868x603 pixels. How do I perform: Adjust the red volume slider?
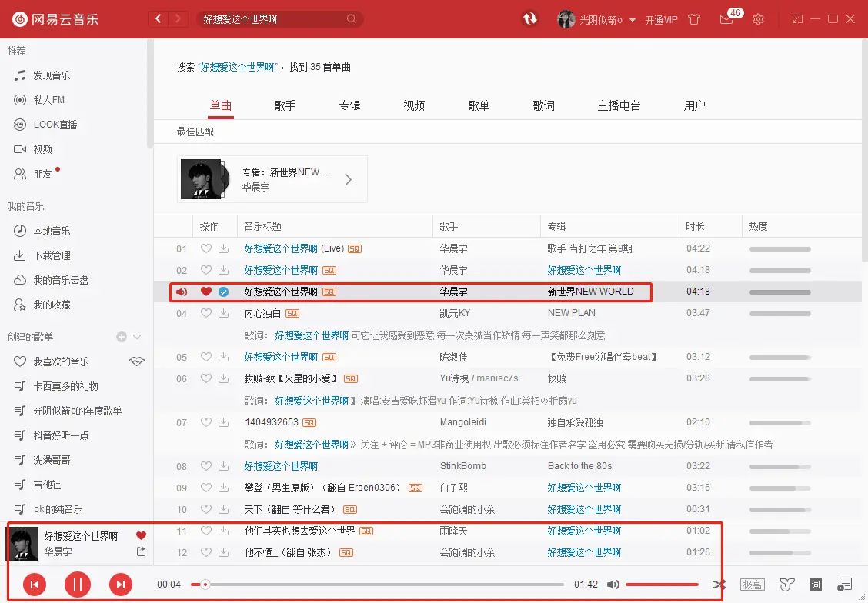(662, 585)
